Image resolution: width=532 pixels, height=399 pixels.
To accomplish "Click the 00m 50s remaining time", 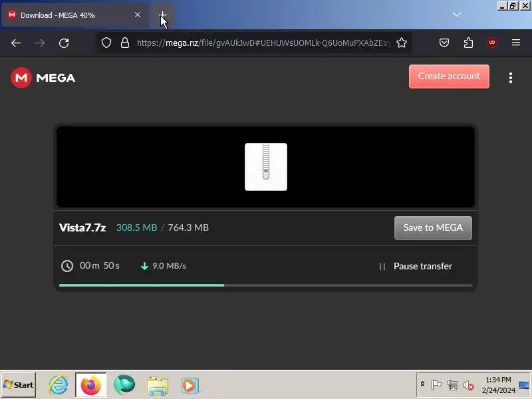I will click(99, 265).
